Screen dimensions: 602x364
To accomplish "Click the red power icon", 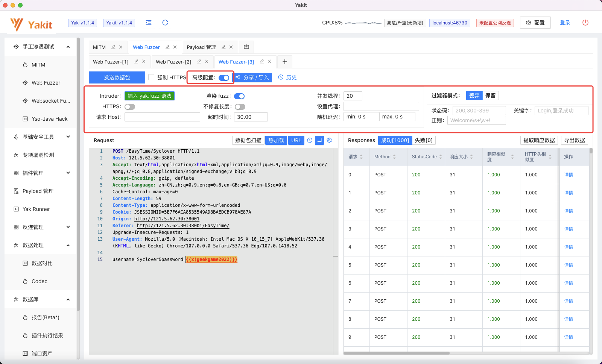I will coord(585,23).
